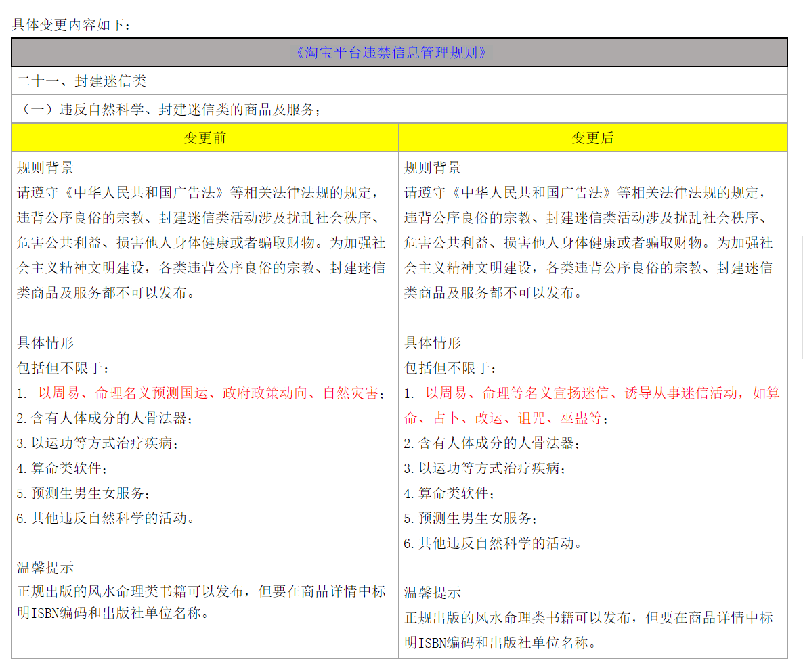Screen dimensions: 803x672
Task: Click 具体情形 in the 变更前 column
Action: click(x=45, y=342)
